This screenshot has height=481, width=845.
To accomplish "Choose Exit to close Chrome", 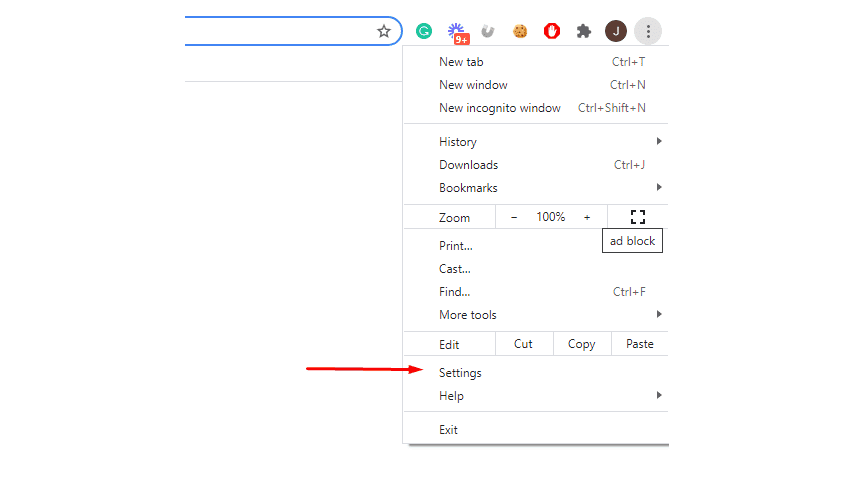I will [536, 430].
